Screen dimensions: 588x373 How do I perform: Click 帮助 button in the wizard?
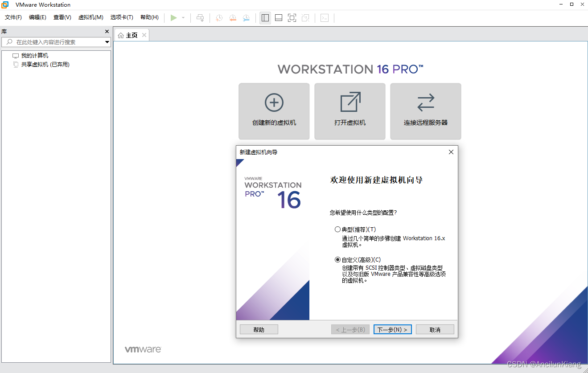pyautogui.click(x=259, y=330)
